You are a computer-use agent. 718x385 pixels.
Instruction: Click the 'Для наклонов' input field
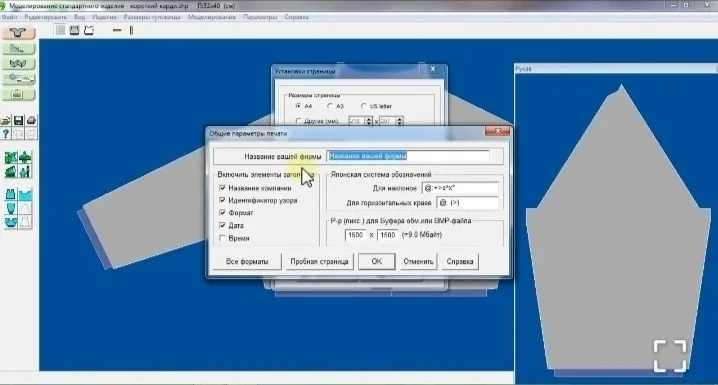coord(460,188)
